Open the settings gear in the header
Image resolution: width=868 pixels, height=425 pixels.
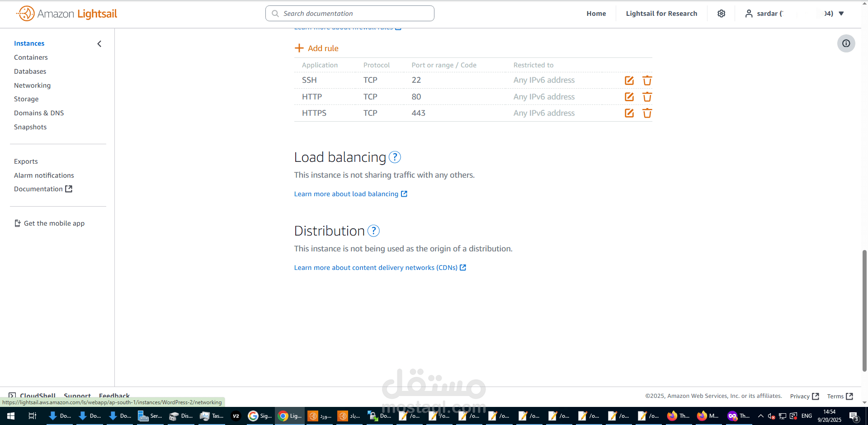[x=722, y=14]
